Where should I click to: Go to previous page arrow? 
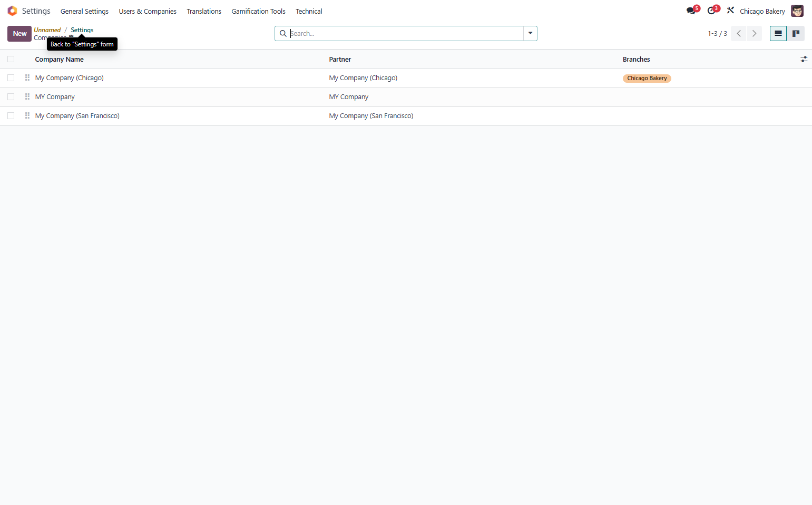(739, 34)
